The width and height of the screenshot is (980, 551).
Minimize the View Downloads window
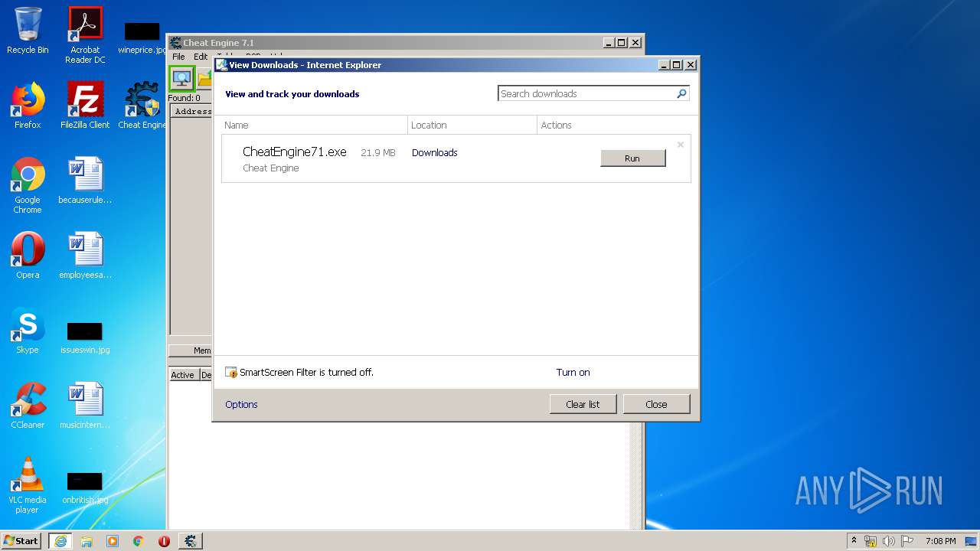tap(663, 65)
